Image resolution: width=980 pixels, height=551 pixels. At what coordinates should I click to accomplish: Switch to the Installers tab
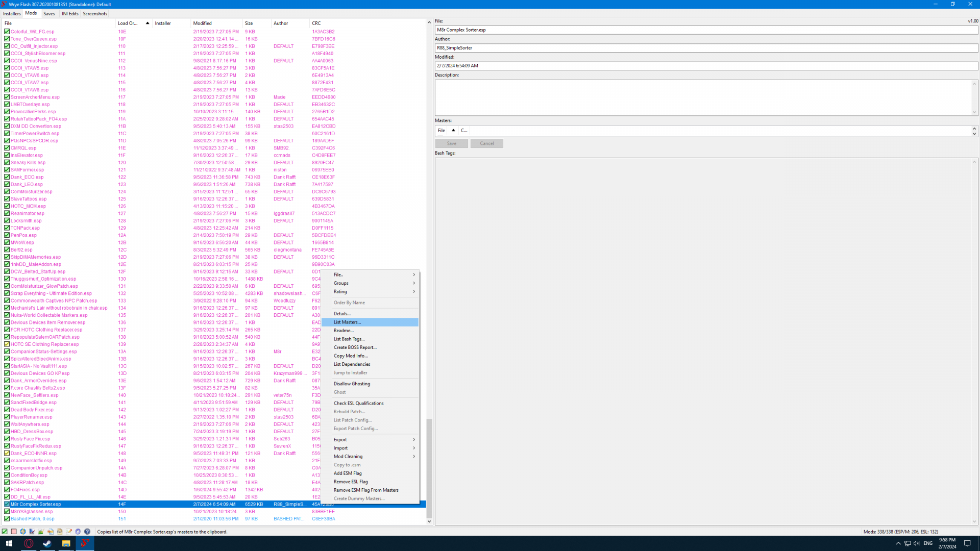tap(12, 14)
